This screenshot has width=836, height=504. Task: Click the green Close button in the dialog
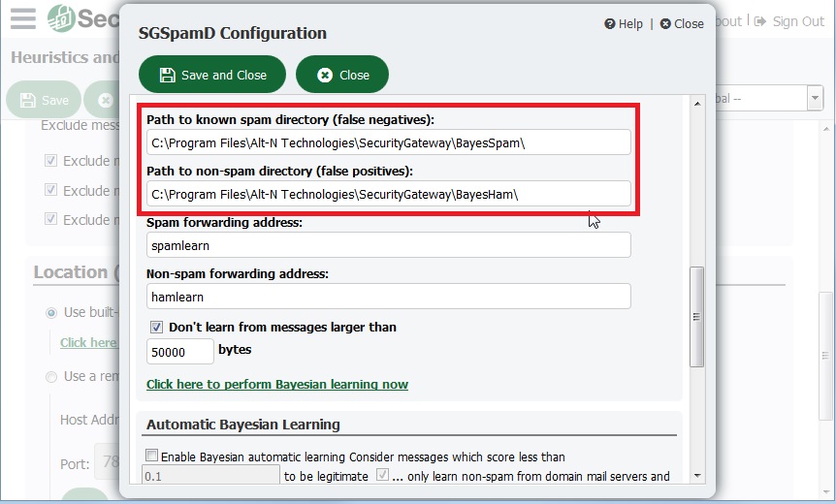342,75
